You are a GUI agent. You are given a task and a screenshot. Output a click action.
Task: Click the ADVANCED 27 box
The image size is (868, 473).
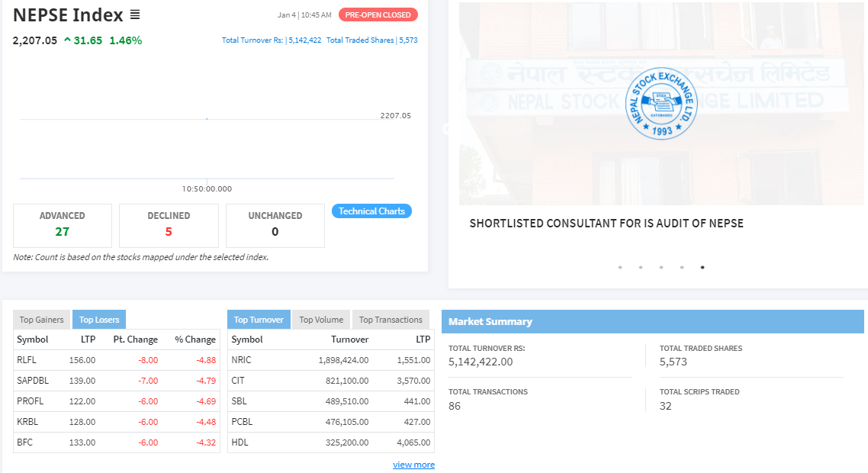tap(63, 225)
